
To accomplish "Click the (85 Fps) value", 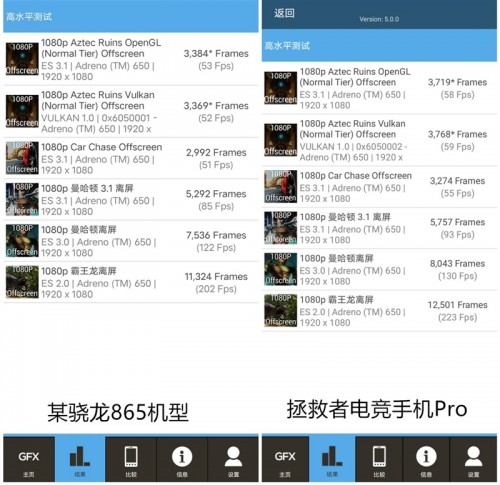I will pyautogui.click(x=216, y=206).
